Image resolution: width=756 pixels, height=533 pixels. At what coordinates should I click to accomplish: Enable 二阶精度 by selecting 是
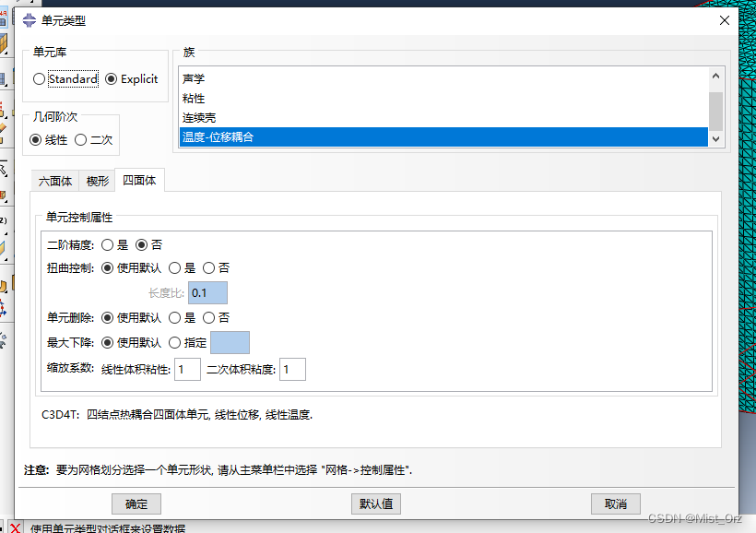point(109,244)
